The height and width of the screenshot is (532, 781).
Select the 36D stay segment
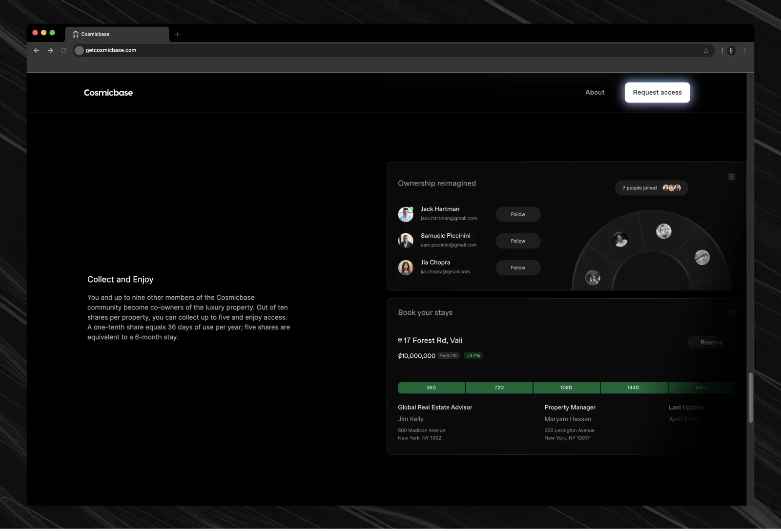click(x=432, y=389)
